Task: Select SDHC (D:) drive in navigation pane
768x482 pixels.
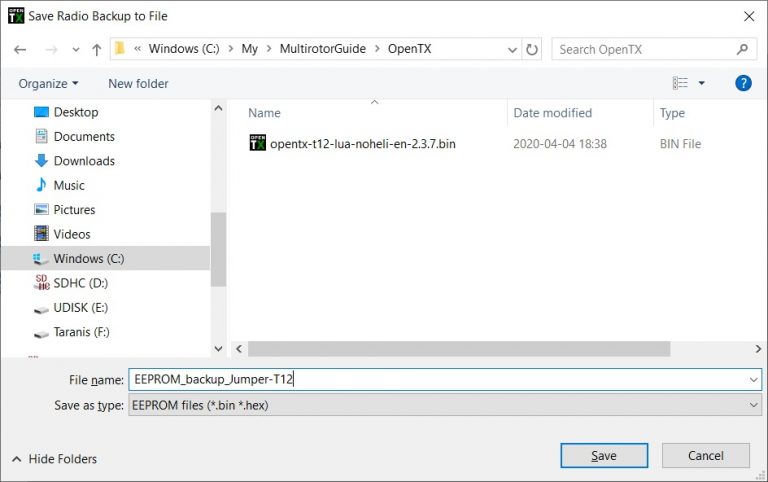Action: [80, 283]
